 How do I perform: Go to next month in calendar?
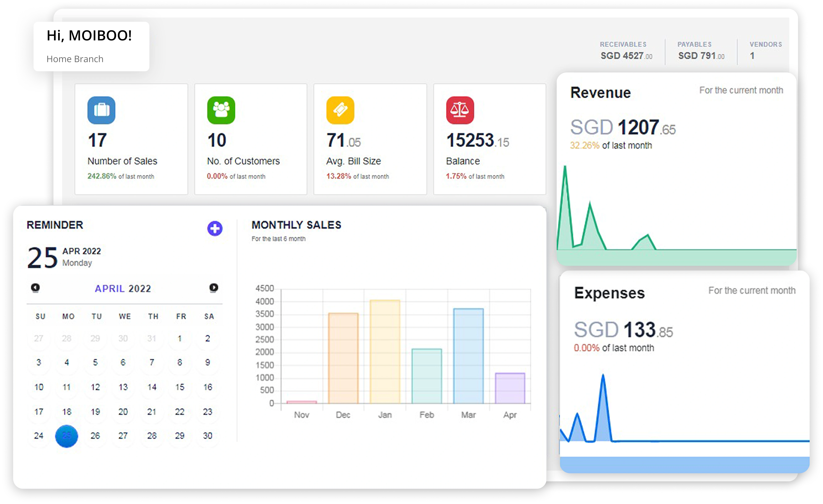(x=213, y=287)
